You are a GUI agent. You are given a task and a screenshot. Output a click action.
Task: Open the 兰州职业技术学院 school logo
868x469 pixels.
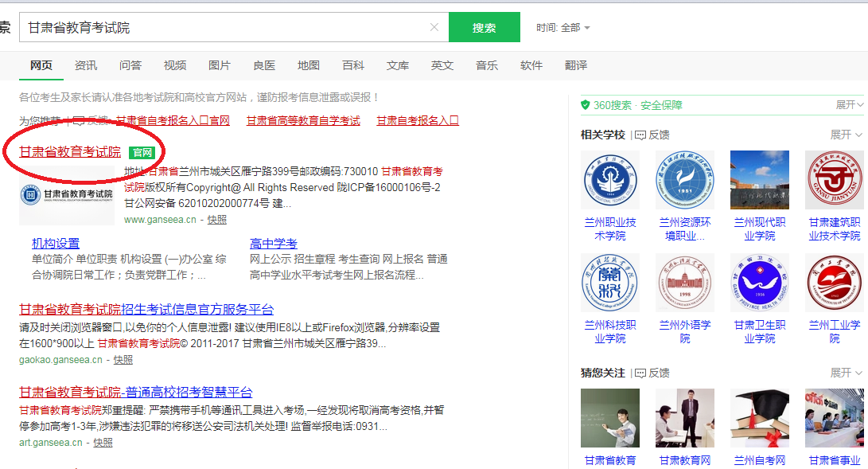pos(610,180)
